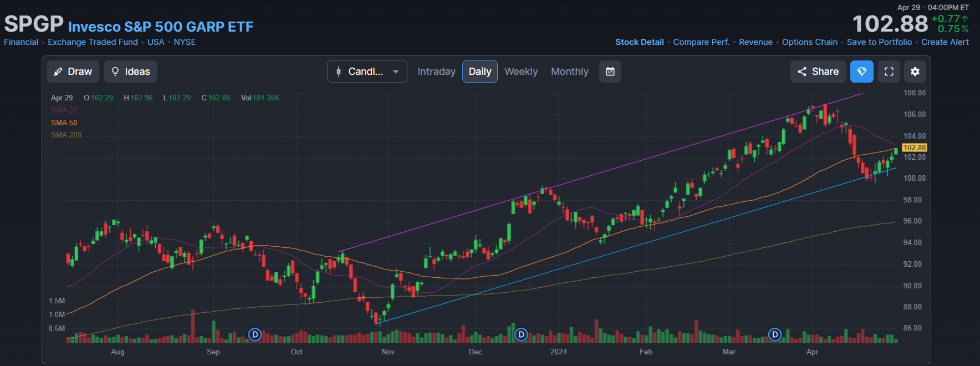Click the 102.88 current price tag on axis

915,148
